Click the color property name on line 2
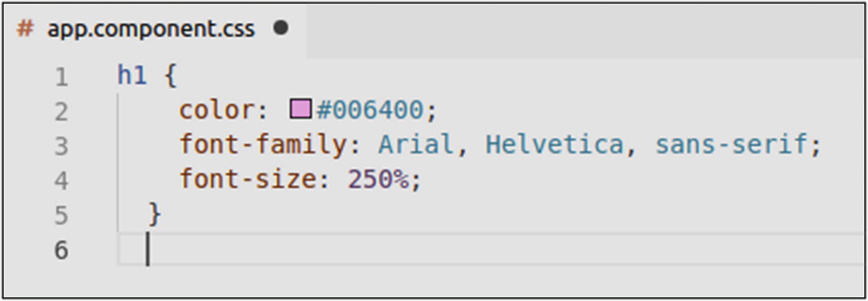Image resolution: width=868 pixels, height=301 pixels. click(x=216, y=110)
